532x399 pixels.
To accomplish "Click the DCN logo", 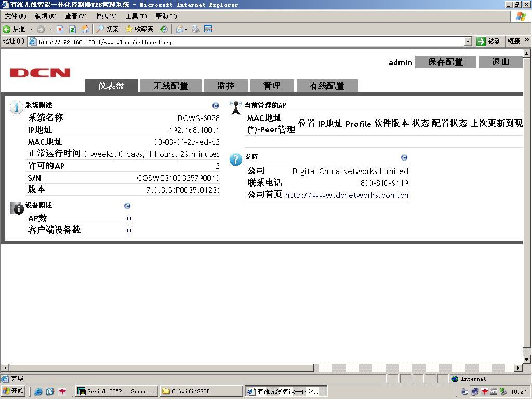I will coord(40,73).
